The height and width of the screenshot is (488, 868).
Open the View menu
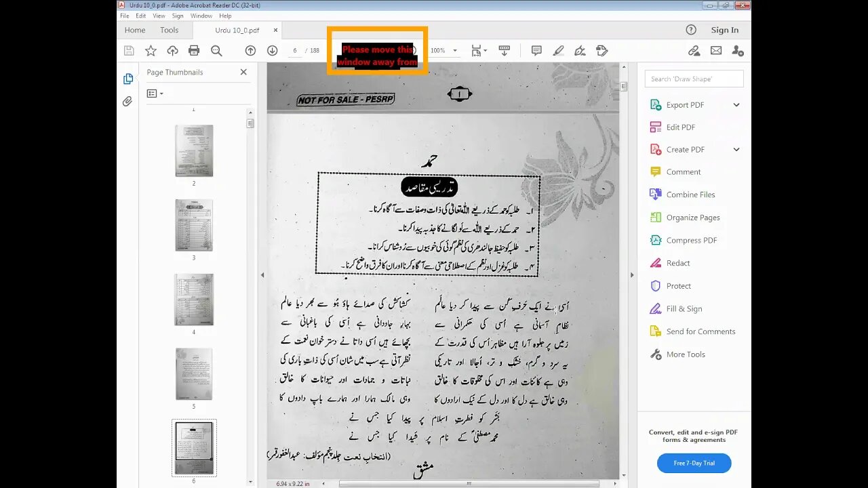159,16
